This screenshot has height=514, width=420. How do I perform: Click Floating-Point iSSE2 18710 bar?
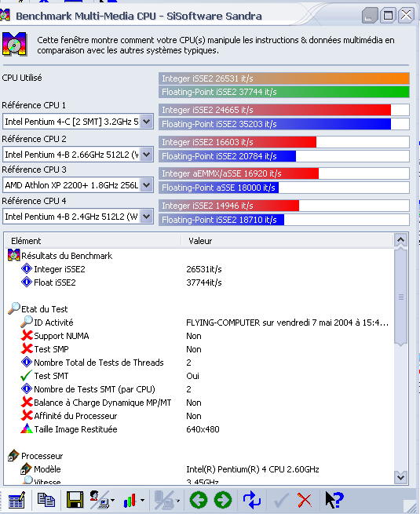pos(221,220)
